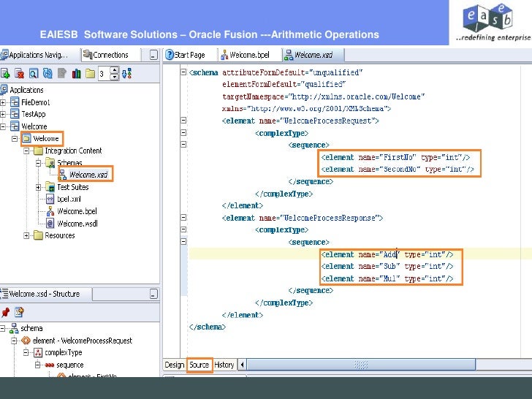
Task: Click the yellow folder icon in navigator toolbar
Action: click(91, 73)
